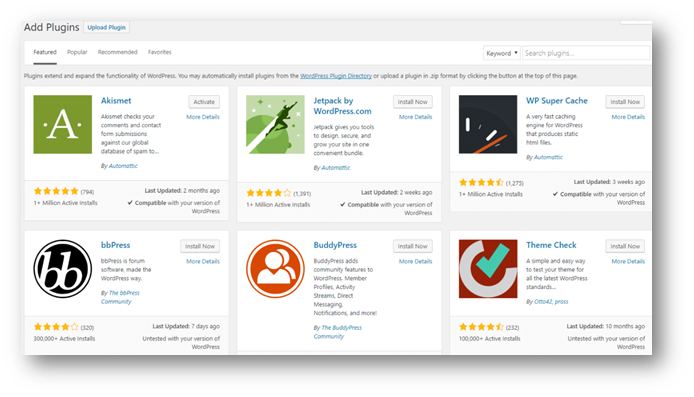The height and width of the screenshot is (397, 694).
Task: Click the Jetpack by WordPress.com title
Action: click(343, 106)
